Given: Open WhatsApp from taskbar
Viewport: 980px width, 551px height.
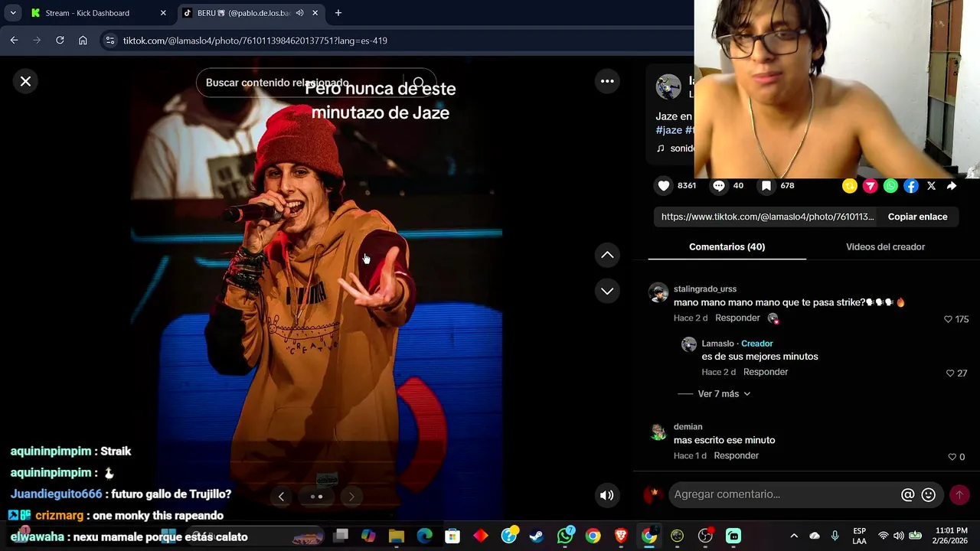Looking at the screenshot, I should point(565,536).
